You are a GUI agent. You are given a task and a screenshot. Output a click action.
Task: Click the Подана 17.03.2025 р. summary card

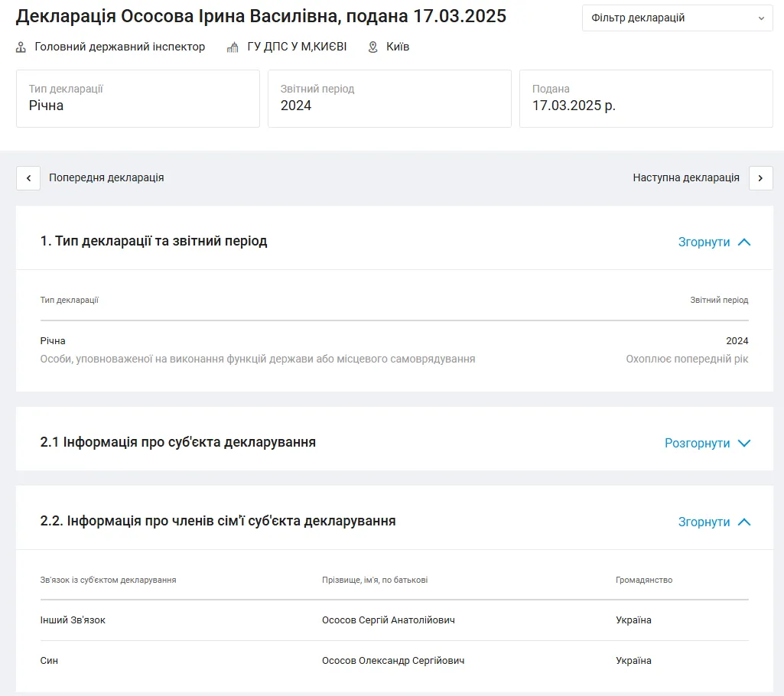(x=646, y=99)
